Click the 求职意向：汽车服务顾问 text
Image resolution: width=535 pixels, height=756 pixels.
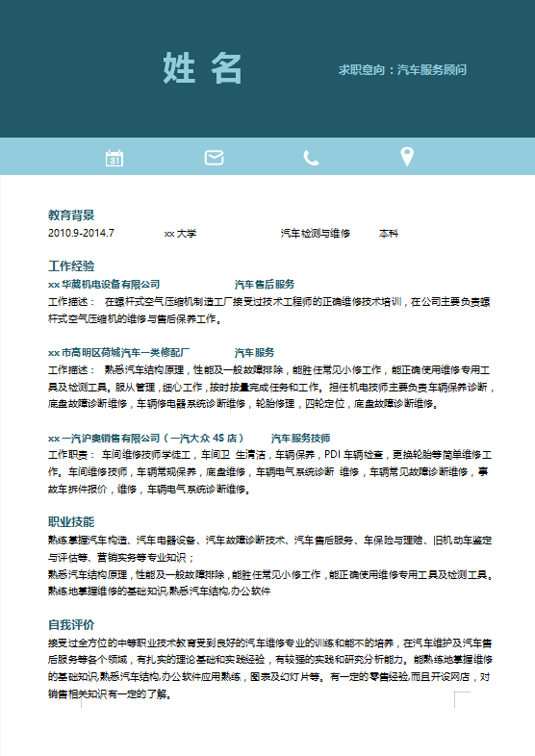point(402,70)
